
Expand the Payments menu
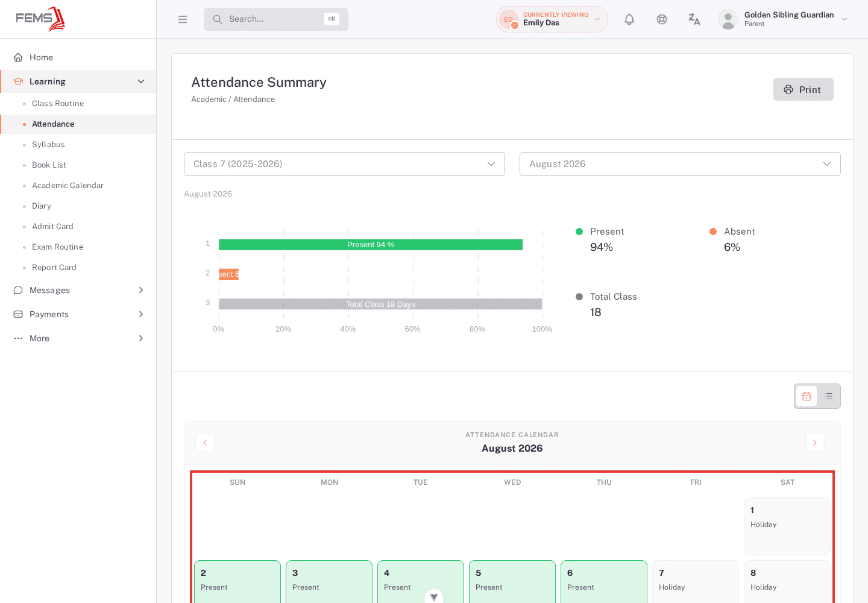[78, 314]
